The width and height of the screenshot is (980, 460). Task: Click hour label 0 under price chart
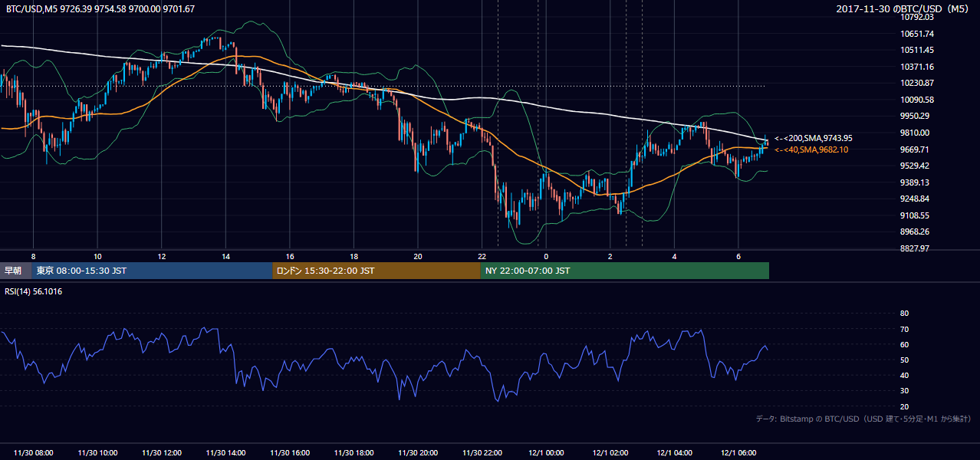(546, 256)
